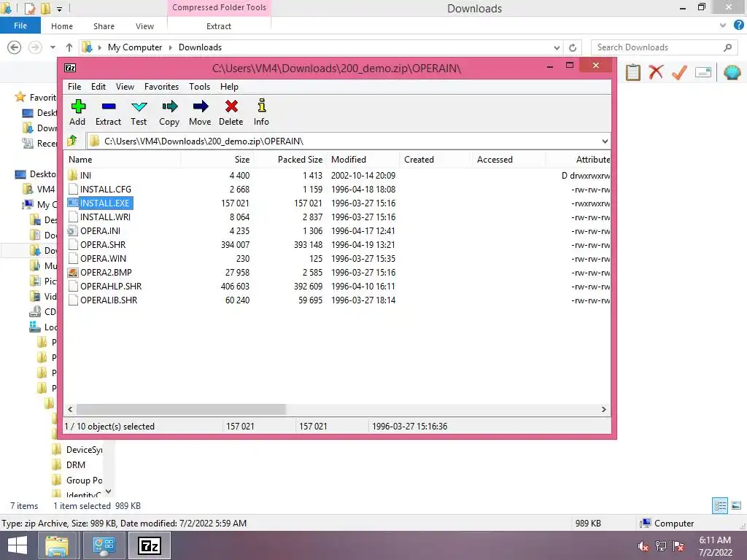Sort the list by Modified column
The width and height of the screenshot is (747, 560).
click(x=363, y=160)
